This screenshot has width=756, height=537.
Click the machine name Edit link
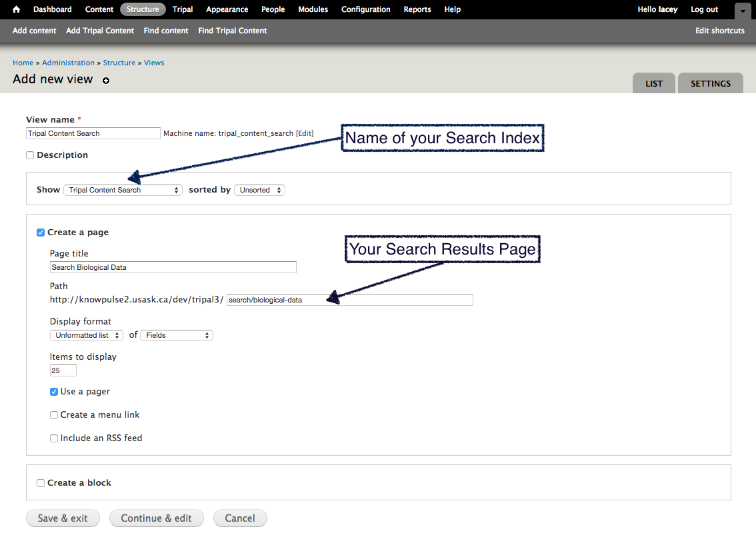pyautogui.click(x=305, y=133)
